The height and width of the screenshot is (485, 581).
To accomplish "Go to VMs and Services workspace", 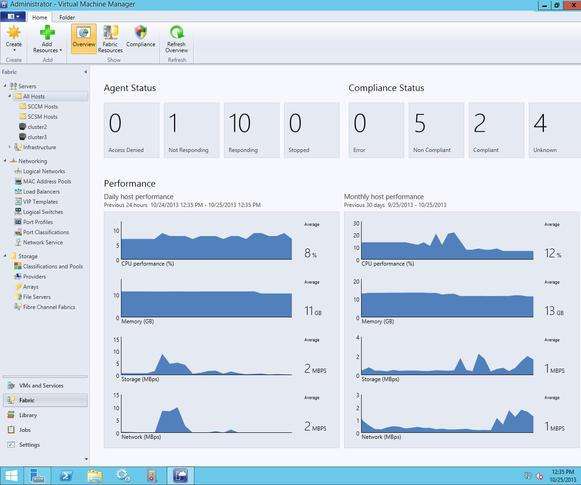I will pos(46,386).
